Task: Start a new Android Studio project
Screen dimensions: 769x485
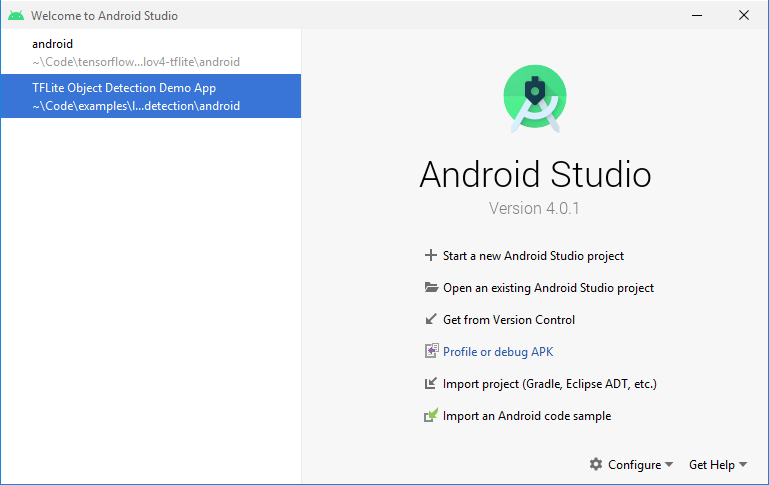Action: click(x=533, y=255)
